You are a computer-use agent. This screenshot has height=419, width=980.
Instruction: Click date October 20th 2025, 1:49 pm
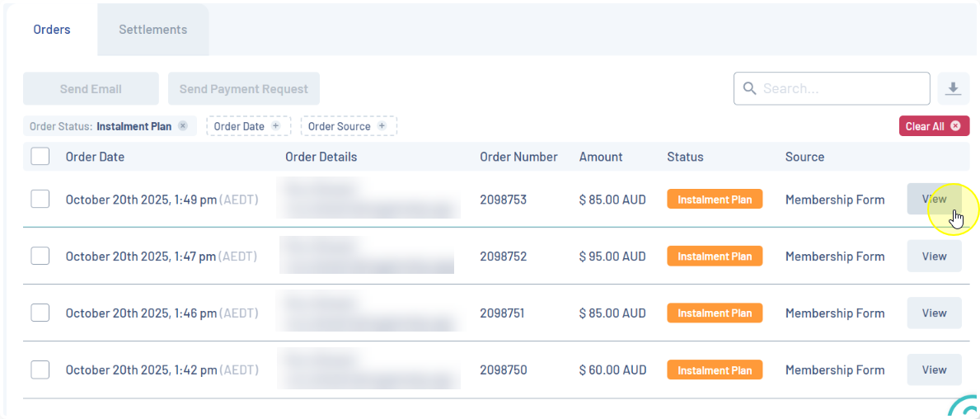click(141, 200)
